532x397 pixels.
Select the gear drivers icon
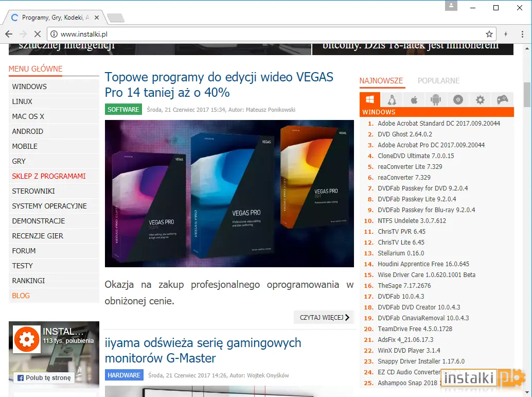[480, 100]
